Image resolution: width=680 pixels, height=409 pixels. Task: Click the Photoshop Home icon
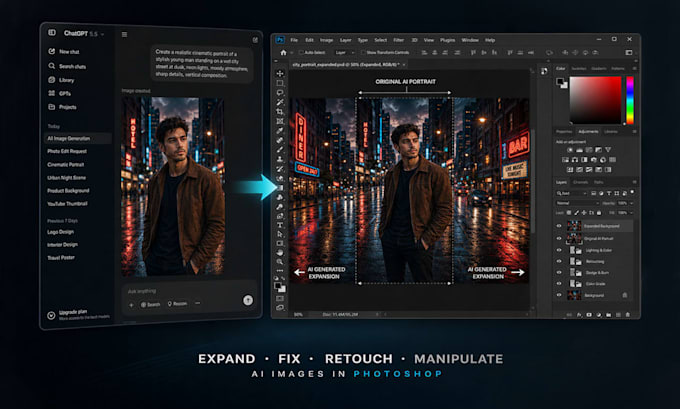(x=283, y=52)
